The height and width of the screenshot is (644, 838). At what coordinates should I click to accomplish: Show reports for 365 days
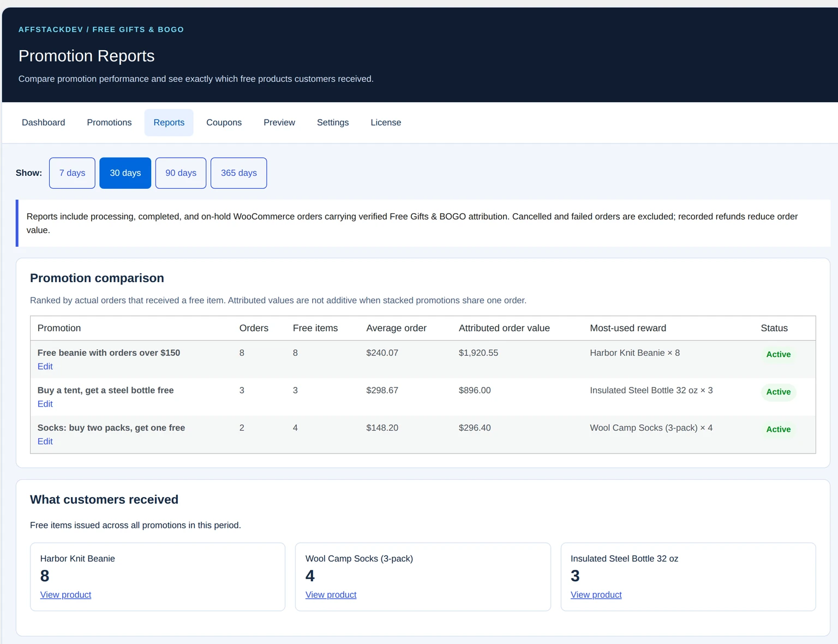click(x=238, y=173)
